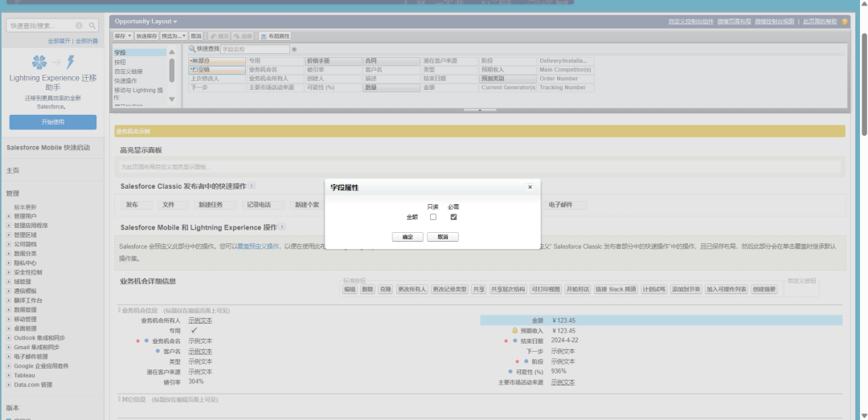Click info icon beside Salesforce Classic 发布者 heading
The height and width of the screenshot is (420, 868).
(252, 186)
